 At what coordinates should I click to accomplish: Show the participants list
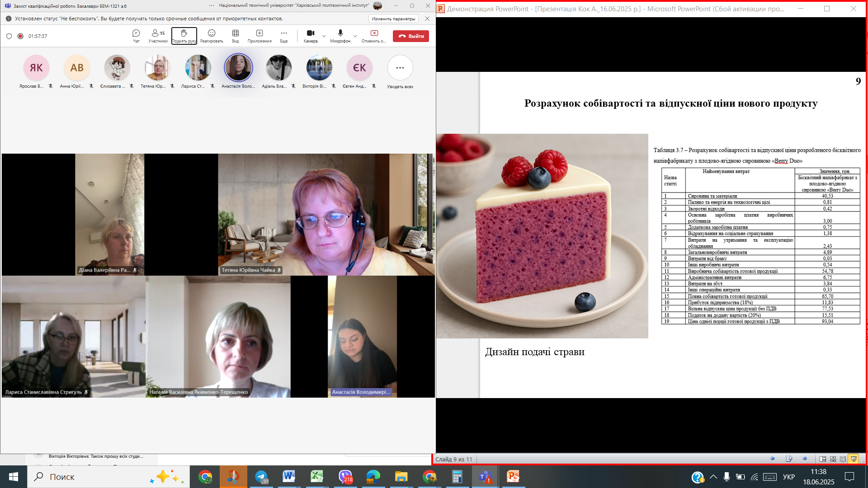coord(158,36)
